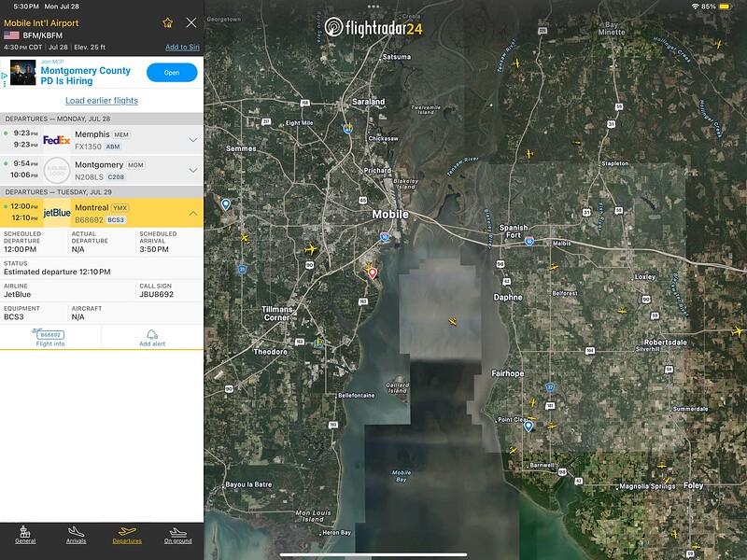Switch to the Arrivals tab

point(77,535)
